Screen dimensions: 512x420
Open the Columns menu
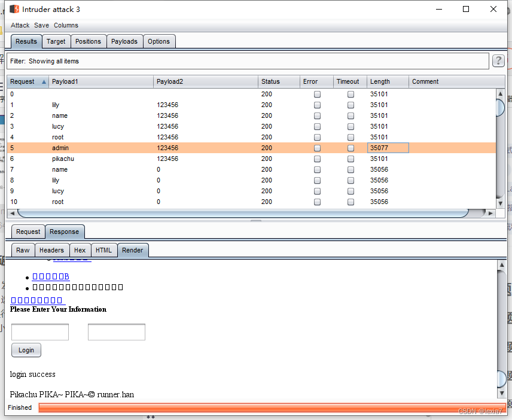(x=66, y=25)
